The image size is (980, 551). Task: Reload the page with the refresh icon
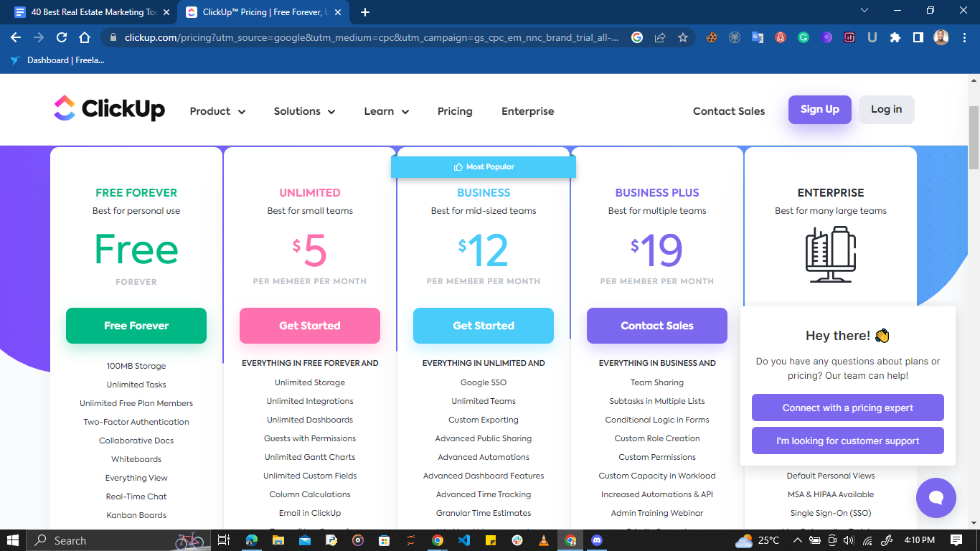(x=62, y=38)
